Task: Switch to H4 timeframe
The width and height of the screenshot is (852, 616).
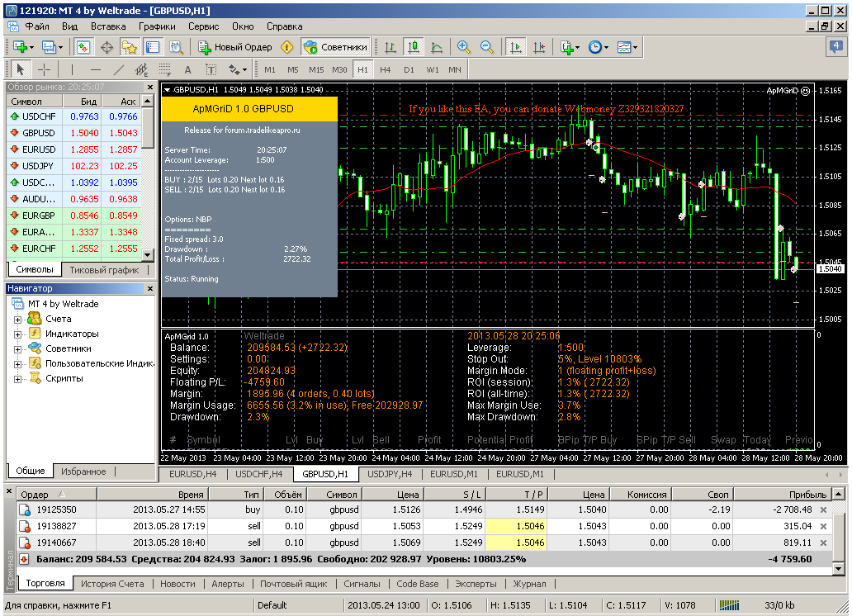Action: click(x=386, y=69)
